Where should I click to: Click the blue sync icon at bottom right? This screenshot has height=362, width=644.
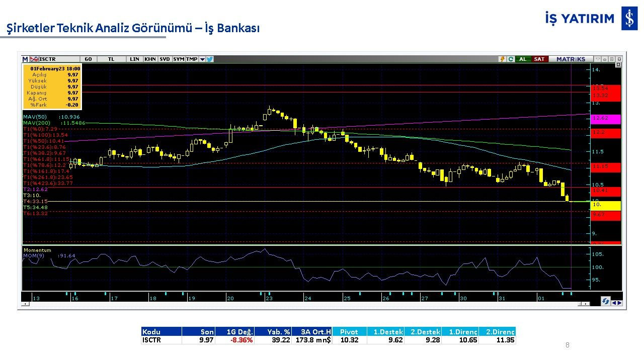(x=606, y=301)
